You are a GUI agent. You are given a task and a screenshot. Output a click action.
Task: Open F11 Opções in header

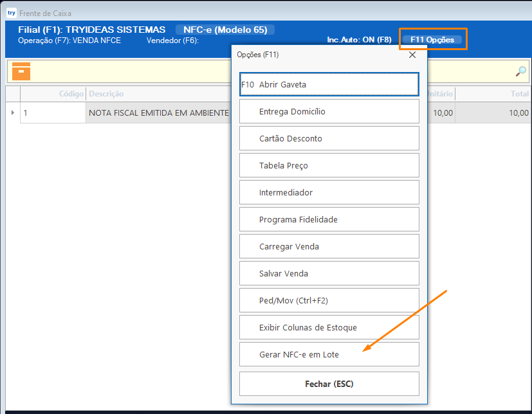pyautogui.click(x=432, y=40)
